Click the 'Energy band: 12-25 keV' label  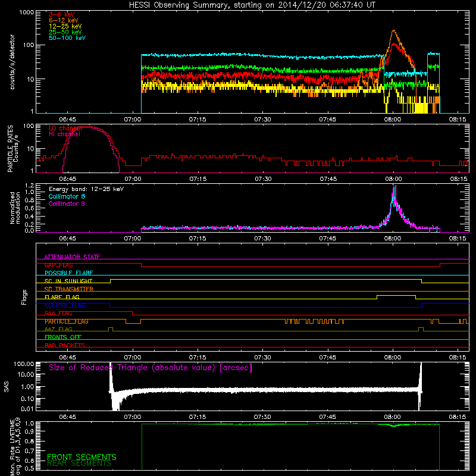pyautogui.click(x=86, y=189)
